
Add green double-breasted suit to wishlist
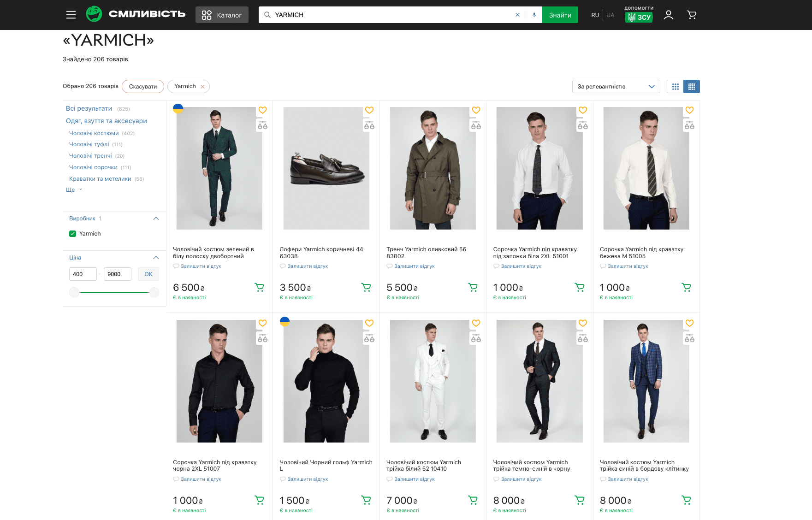tap(262, 110)
